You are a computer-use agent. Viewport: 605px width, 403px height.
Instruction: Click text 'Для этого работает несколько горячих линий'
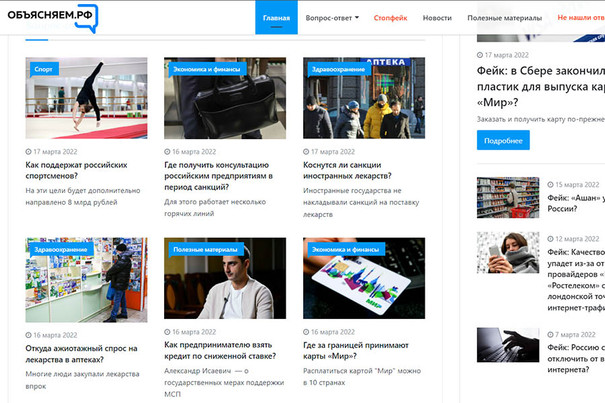coord(215,207)
